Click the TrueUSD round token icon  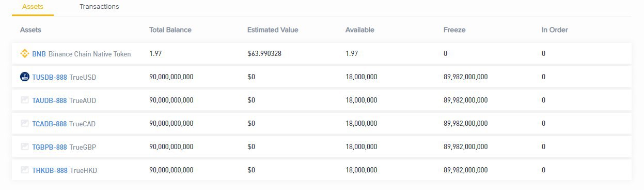(24, 77)
